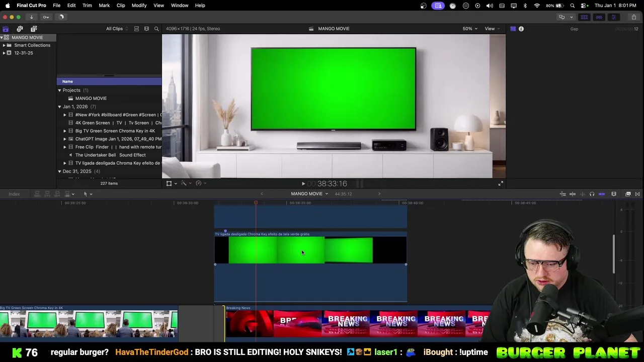The height and width of the screenshot is (362, 644).
Task: Expand the 12-31-25 event
Action: [x=4, y=53]
